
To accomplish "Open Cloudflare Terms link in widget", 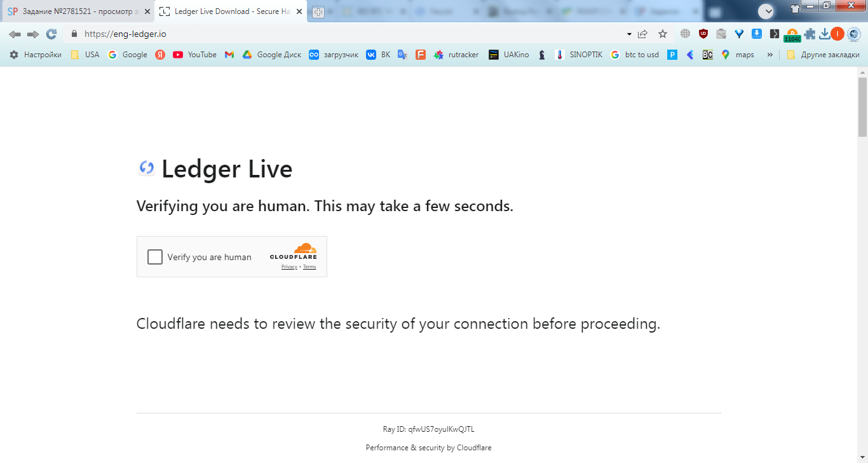I will pyautogui.click(x=309, y=267).
